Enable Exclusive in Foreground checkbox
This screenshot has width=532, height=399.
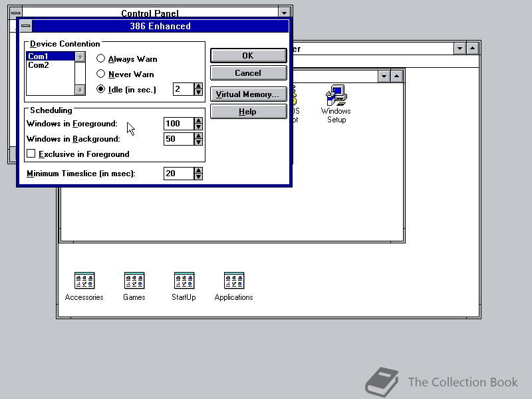point(31,154)
